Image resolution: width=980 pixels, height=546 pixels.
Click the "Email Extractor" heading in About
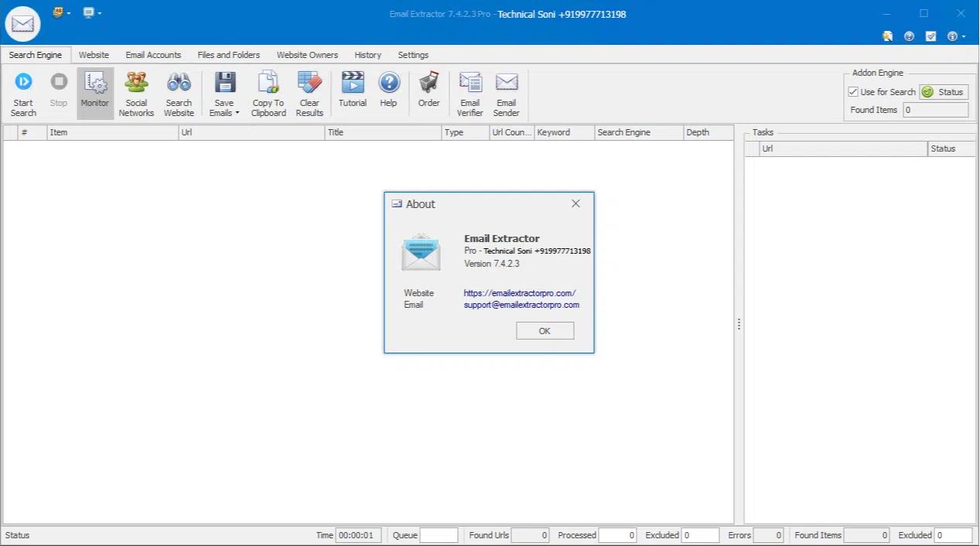(x=502, y=239)
